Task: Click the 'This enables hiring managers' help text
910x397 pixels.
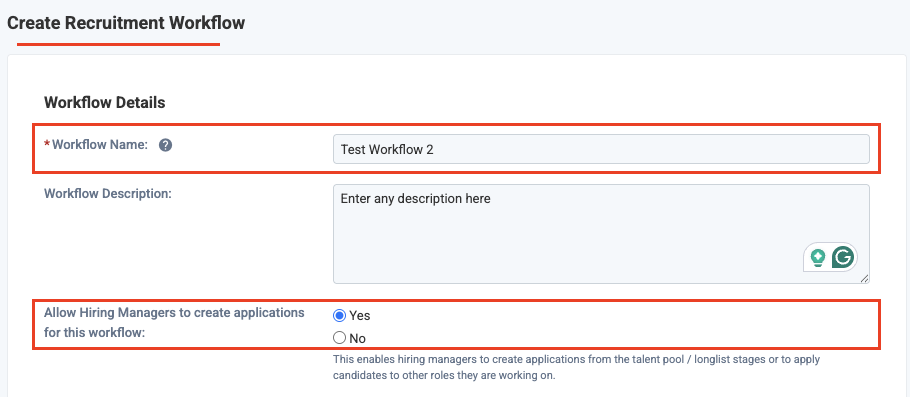Action: pos(576,367)
